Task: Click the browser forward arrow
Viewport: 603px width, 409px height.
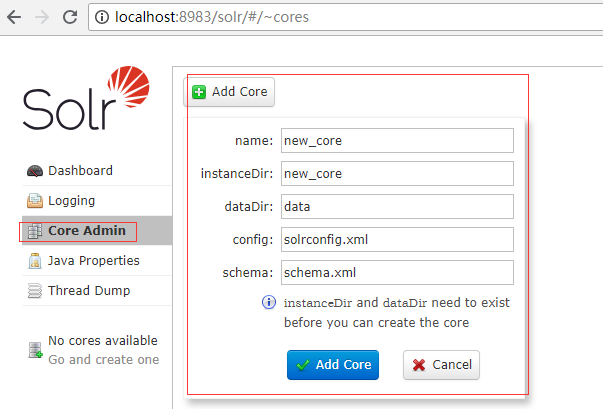Action: (x=42, y=17)
